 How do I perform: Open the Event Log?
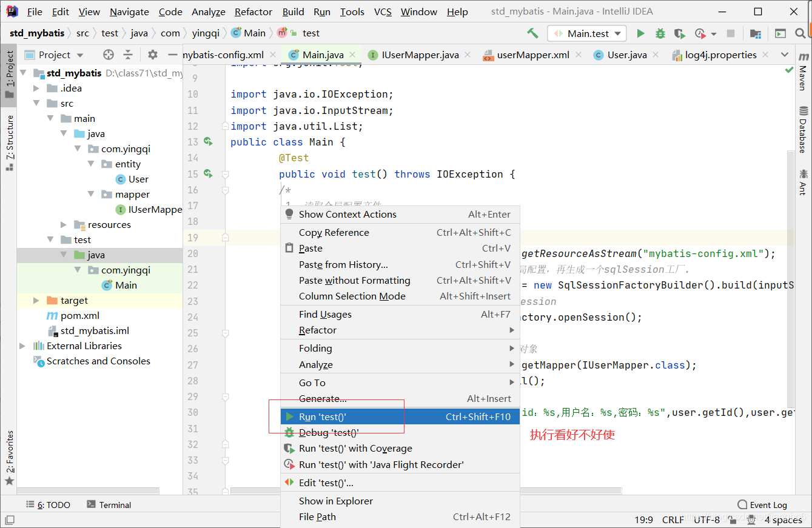[x=762, y=505]
